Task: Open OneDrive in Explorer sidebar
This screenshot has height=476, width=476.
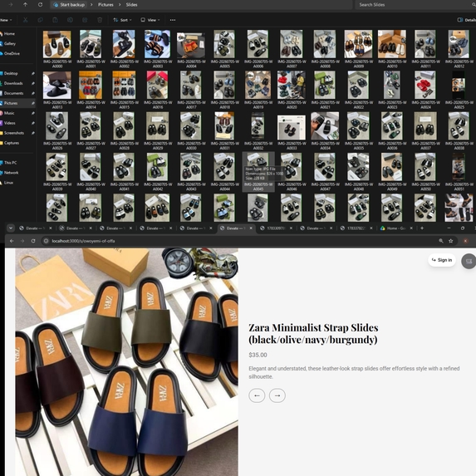Action: [12, 53]
